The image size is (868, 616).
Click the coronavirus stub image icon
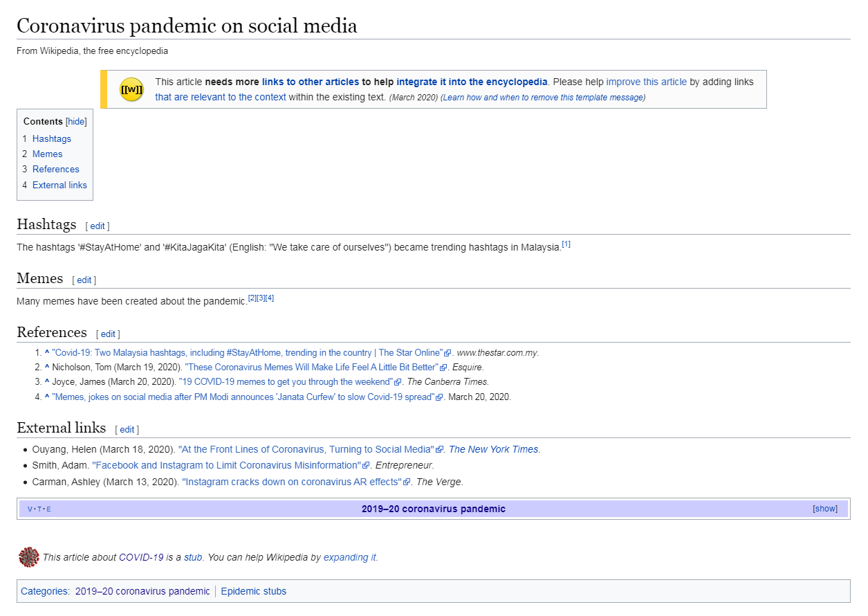[29, 556]
